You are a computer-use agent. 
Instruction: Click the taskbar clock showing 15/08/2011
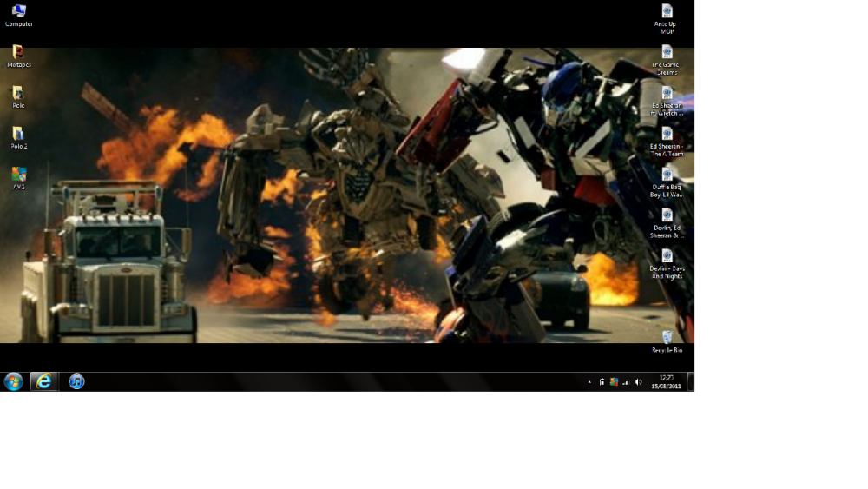(666, 382)
